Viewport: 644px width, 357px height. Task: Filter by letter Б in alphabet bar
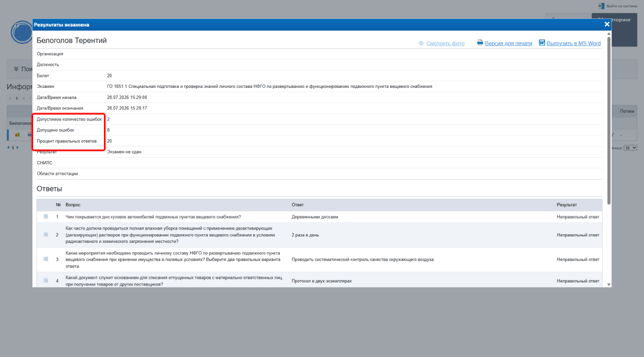[17, 98]
